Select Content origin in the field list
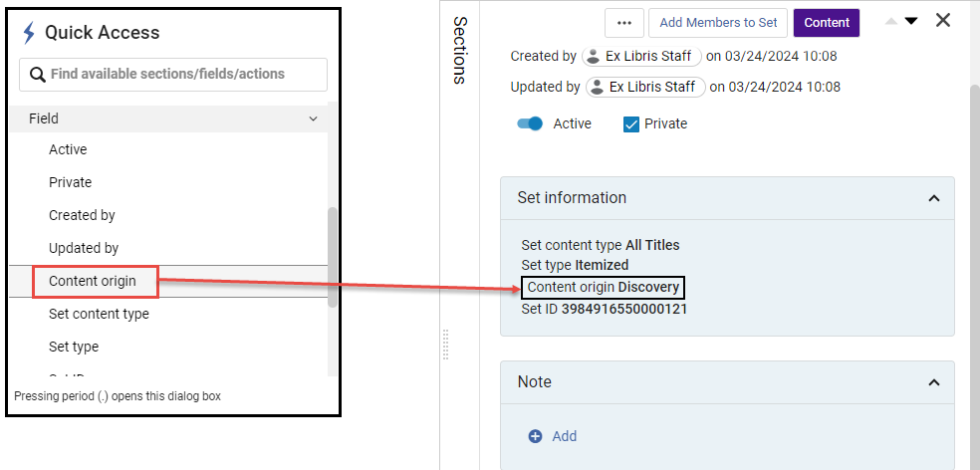Image resolution: width=980 pixels, height=470 pixels. coord(93,281)
